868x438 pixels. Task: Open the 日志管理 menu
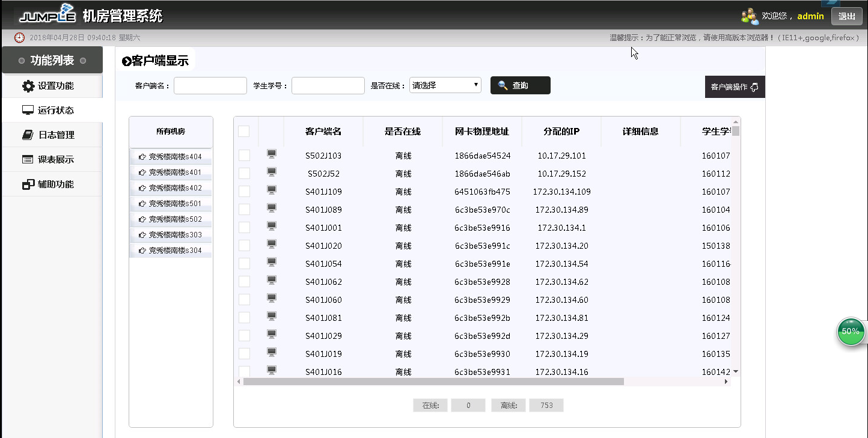(x=56, y=135)
